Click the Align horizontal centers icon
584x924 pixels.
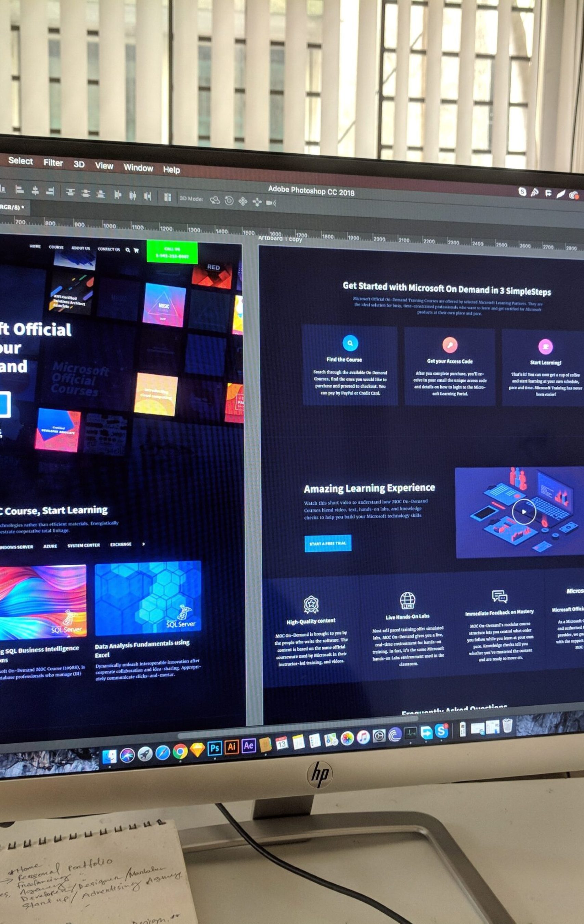tap(35, 190)
